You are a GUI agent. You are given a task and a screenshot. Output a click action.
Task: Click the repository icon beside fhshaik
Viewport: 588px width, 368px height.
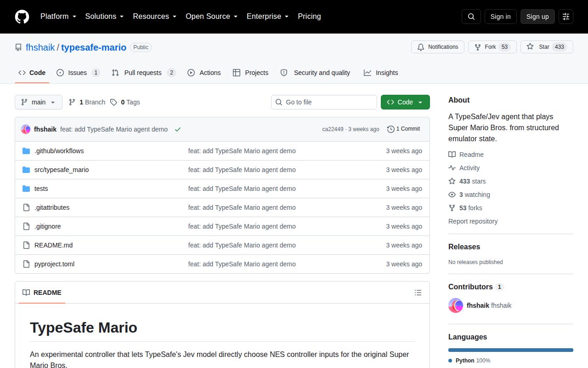18,47
